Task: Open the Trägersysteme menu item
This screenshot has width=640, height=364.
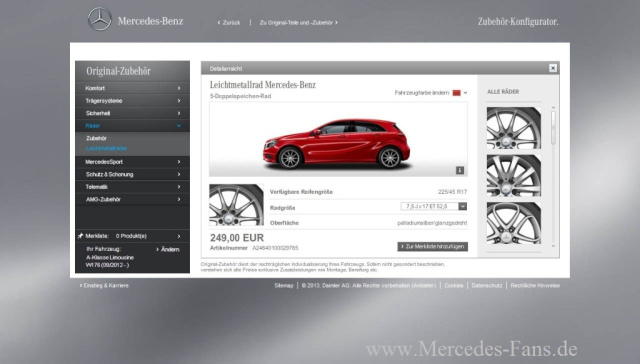Action: point(132,101)
